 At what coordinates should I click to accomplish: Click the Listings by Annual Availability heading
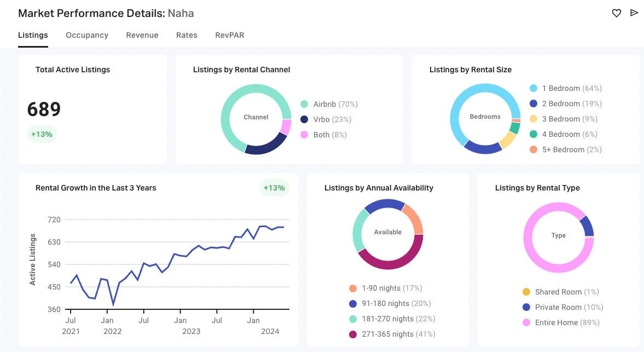coord(379,188)
